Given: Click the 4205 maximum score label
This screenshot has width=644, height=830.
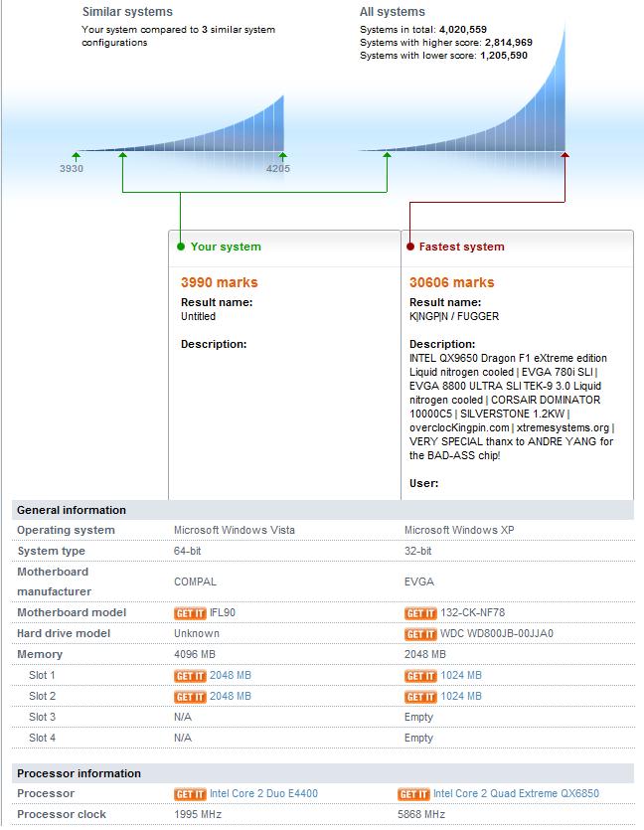Looking at the screenshot, I should tap(278, 169).
